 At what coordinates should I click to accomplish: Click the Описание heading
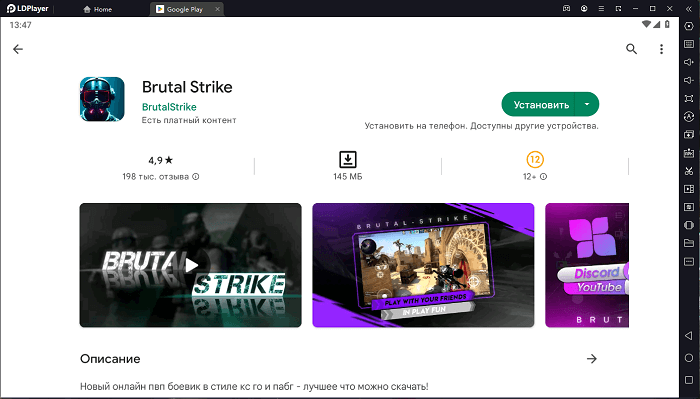pos(110,359)
